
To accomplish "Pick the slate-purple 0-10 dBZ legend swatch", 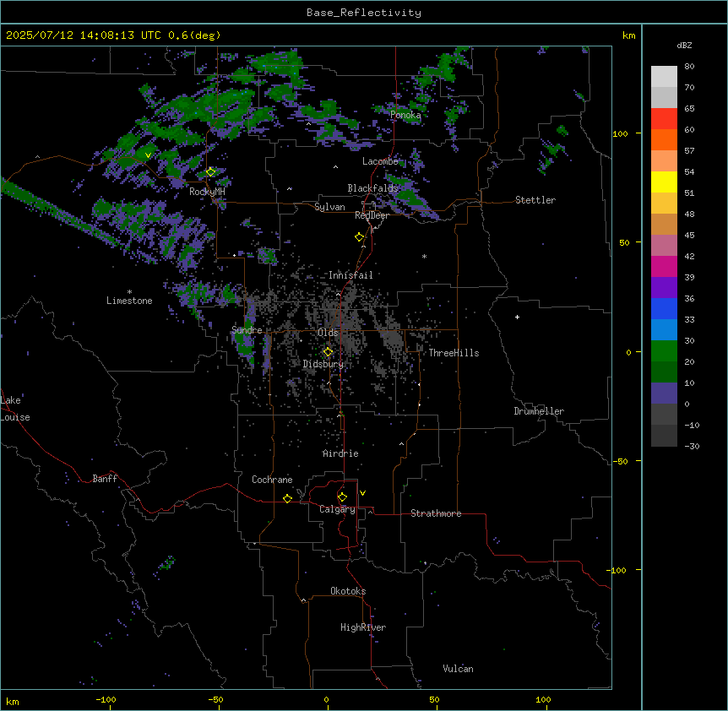I will 664,393.
